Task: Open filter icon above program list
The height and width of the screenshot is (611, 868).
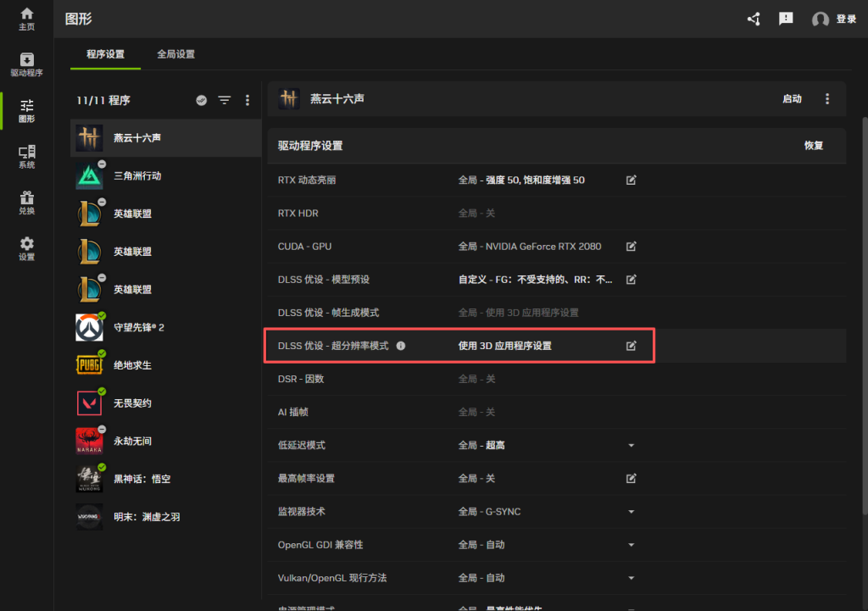Action: click(224, 100)
